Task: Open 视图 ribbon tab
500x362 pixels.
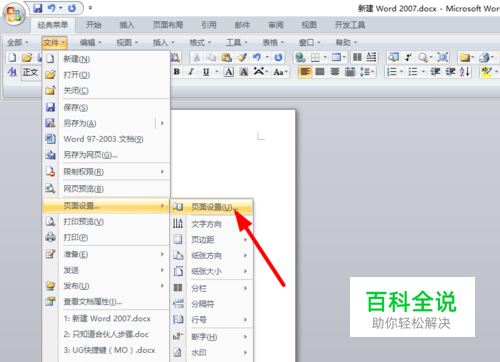Action: coord(309,25)
